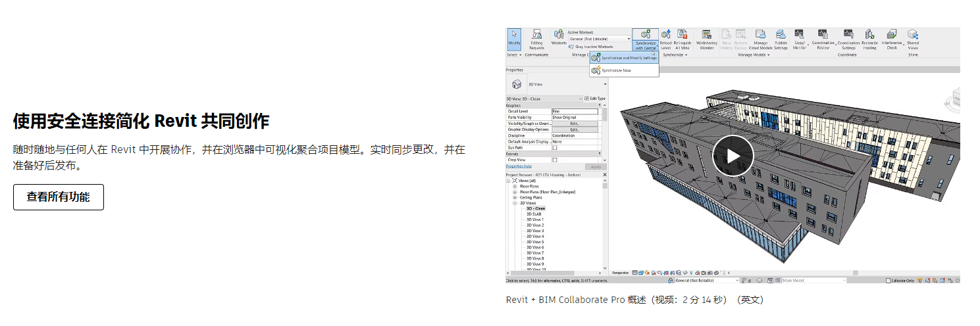The height and width of the screenshot is (326, 980).
Task: Click the 查看所有功能 button
Action: [x=59, y=197]
